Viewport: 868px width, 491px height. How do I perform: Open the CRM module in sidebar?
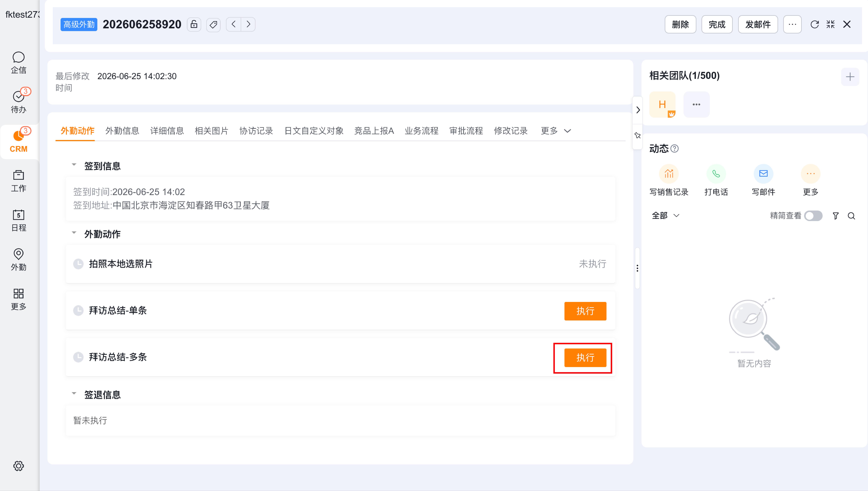[x=19, y=142]
